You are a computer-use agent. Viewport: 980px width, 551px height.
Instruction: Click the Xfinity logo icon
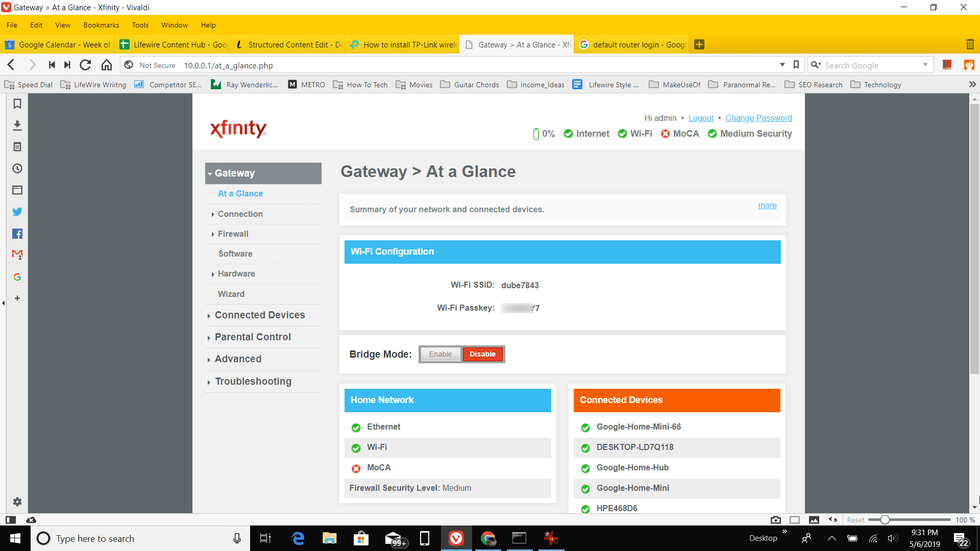239,128
